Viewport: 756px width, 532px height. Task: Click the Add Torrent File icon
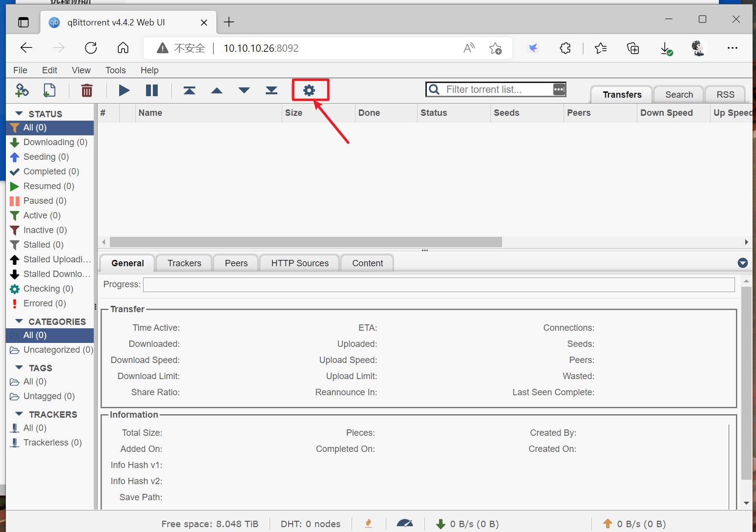point(49,90)
